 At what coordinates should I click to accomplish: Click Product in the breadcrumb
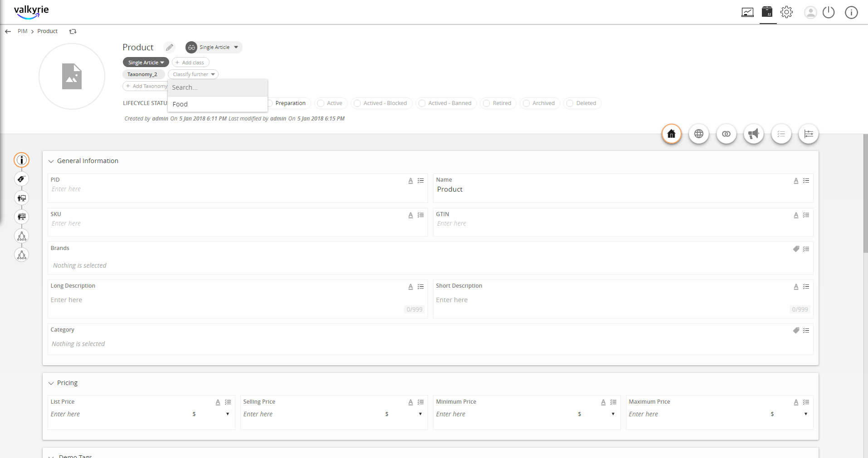(48, 31)
